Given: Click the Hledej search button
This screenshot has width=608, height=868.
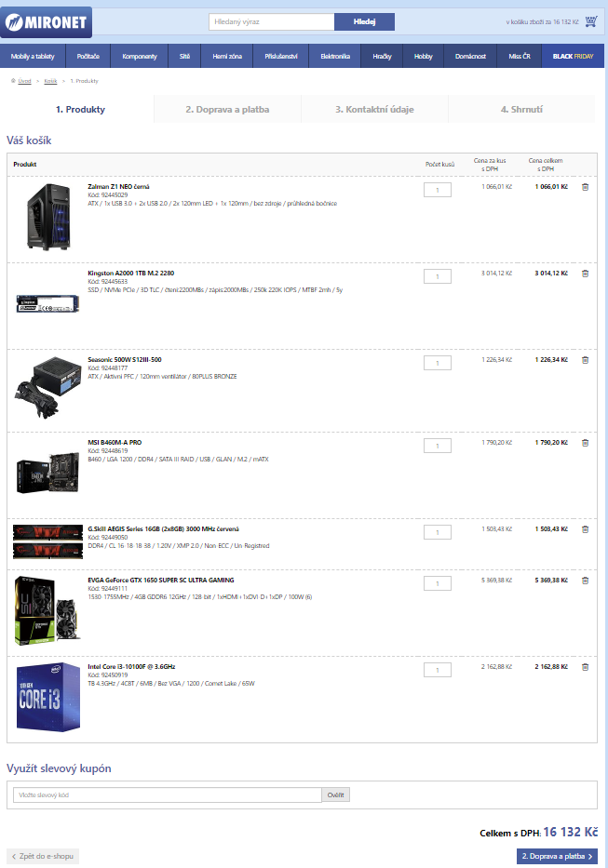Looking at the screenshot, I should tap(364, 21).
